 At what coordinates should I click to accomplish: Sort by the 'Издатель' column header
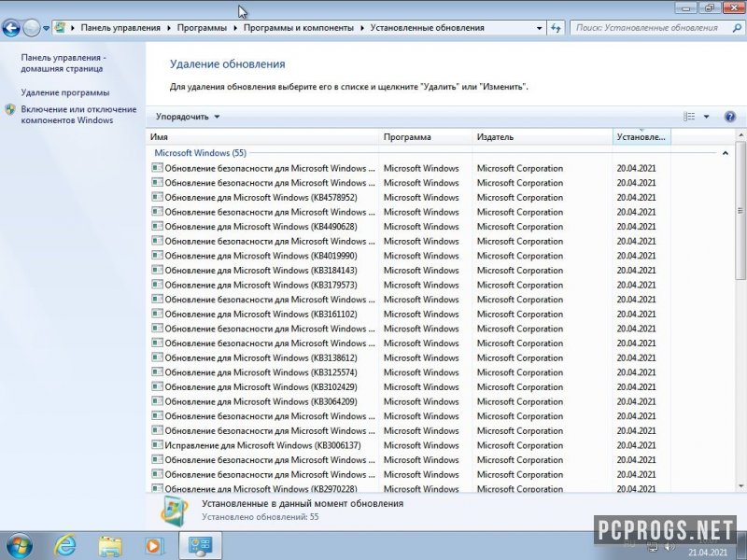[543, 137]
